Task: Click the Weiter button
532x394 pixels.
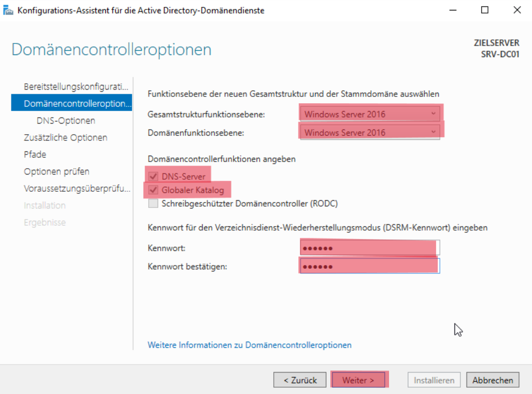Action: pyautogui.click(x=358, y=380)
